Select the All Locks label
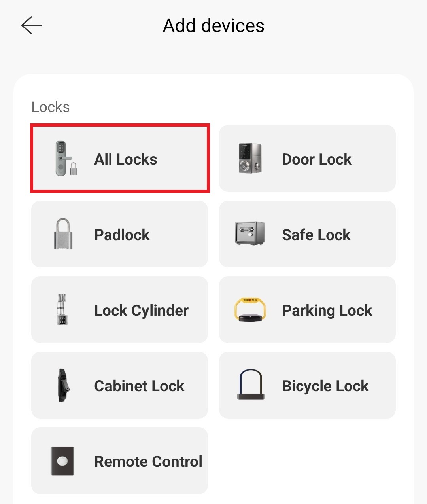The width and height of the screenshot is (427, 504). pyautogui.click(x=126, y=159)
